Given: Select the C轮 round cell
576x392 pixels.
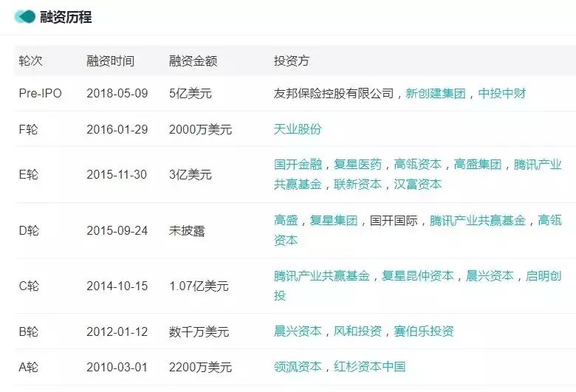Looking at the screenshot, I should [29, 286].
